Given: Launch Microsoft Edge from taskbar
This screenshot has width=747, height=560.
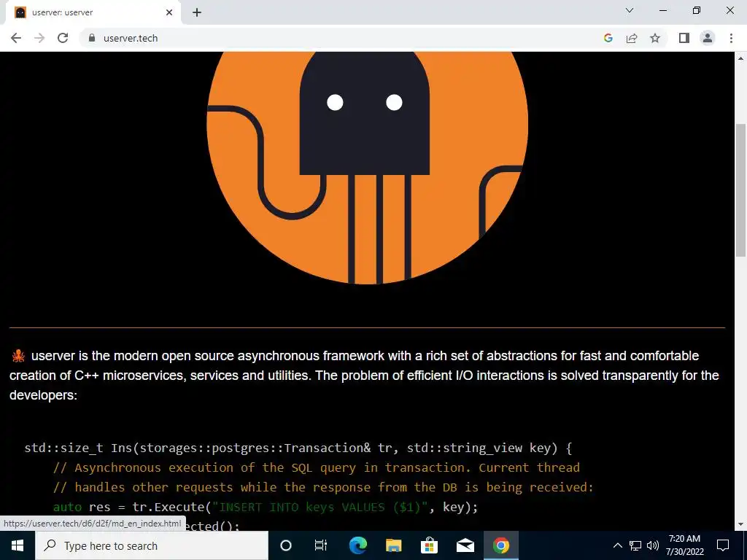Looking at the screenshot, I should click(x=357, y=545).
